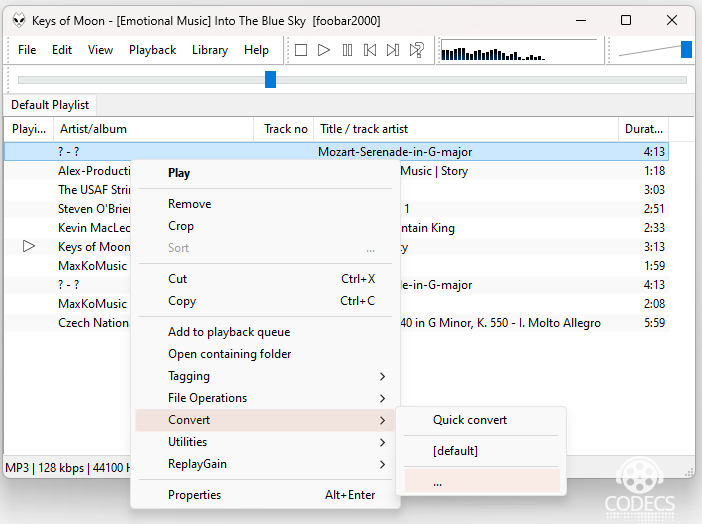Click the ellipsis convert option
The height and width of the screenshot is (524, 702).
(482, 481)
